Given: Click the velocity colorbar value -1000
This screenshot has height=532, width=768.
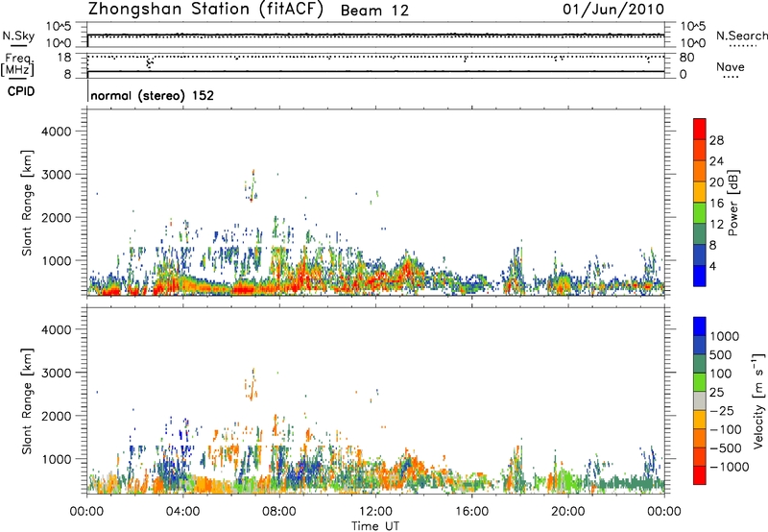Looking at the screenshot, I should (730, 467).
